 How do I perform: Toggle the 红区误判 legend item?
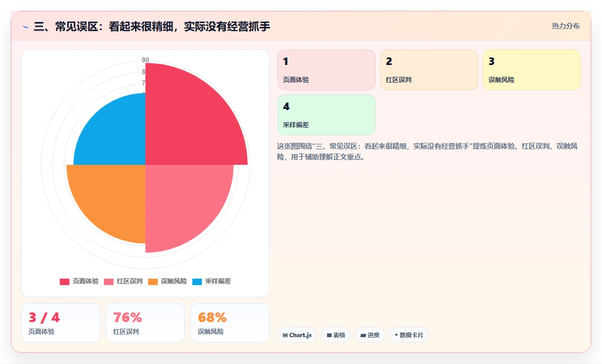point(123,281)
